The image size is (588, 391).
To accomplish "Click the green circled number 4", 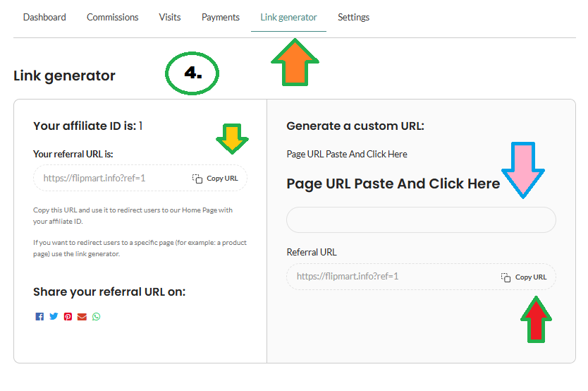I will click(192, 74).
